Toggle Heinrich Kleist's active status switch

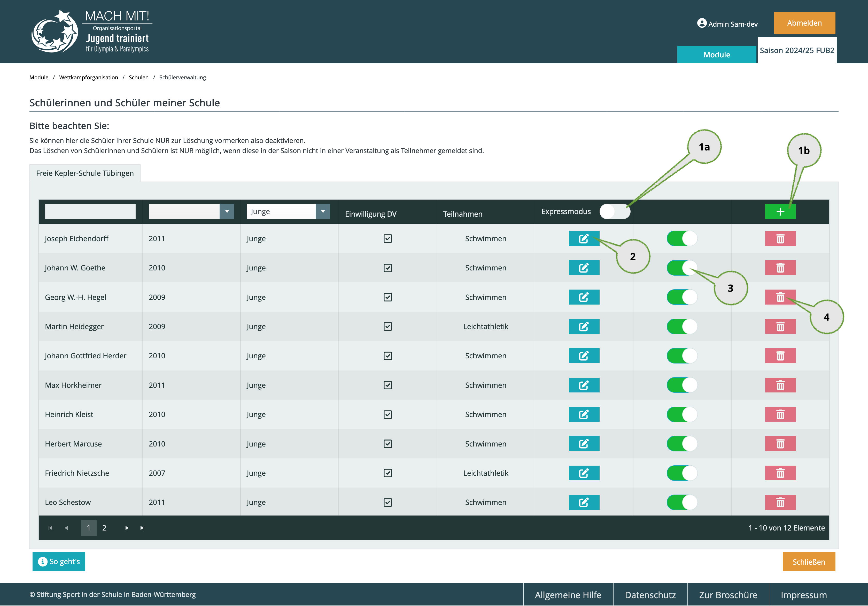682,414
